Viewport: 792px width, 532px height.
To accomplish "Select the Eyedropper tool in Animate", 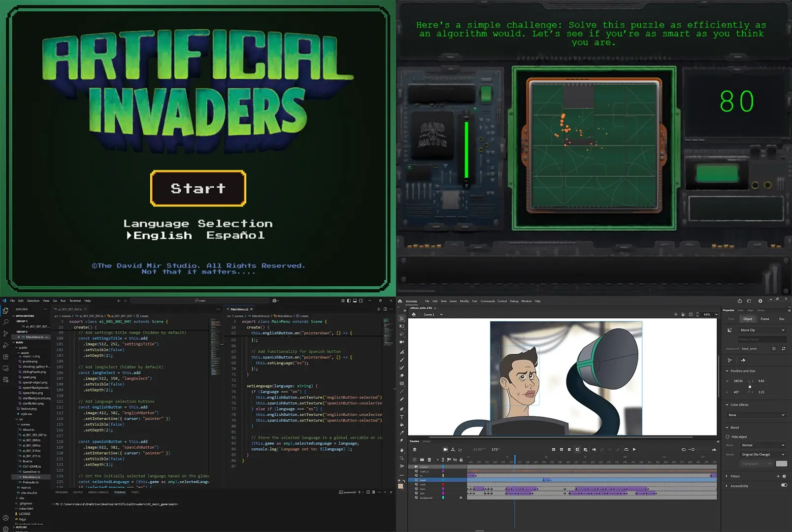I will coord(402,432).
